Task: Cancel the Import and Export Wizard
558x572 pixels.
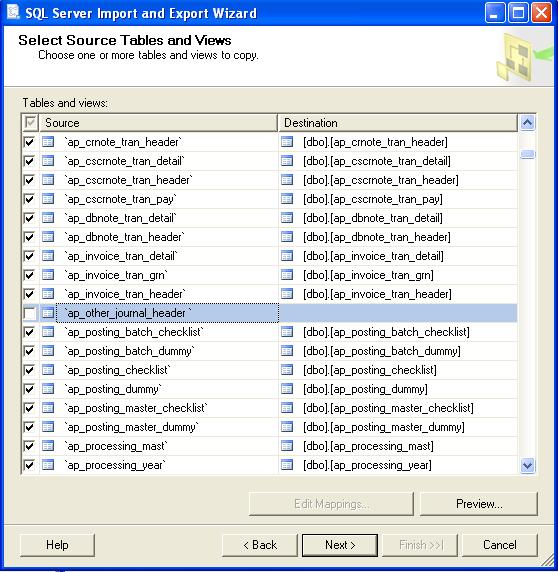Action: tap(500, 545)
